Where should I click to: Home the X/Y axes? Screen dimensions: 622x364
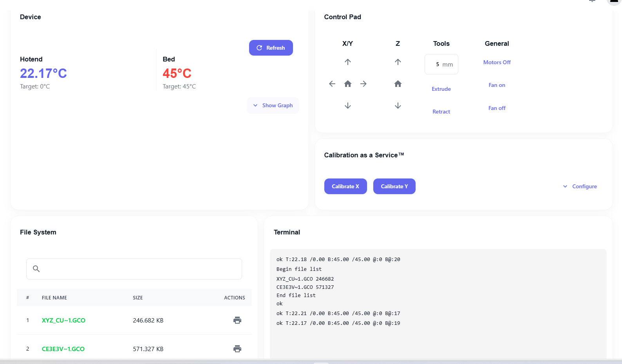click(x=347, y=84)
